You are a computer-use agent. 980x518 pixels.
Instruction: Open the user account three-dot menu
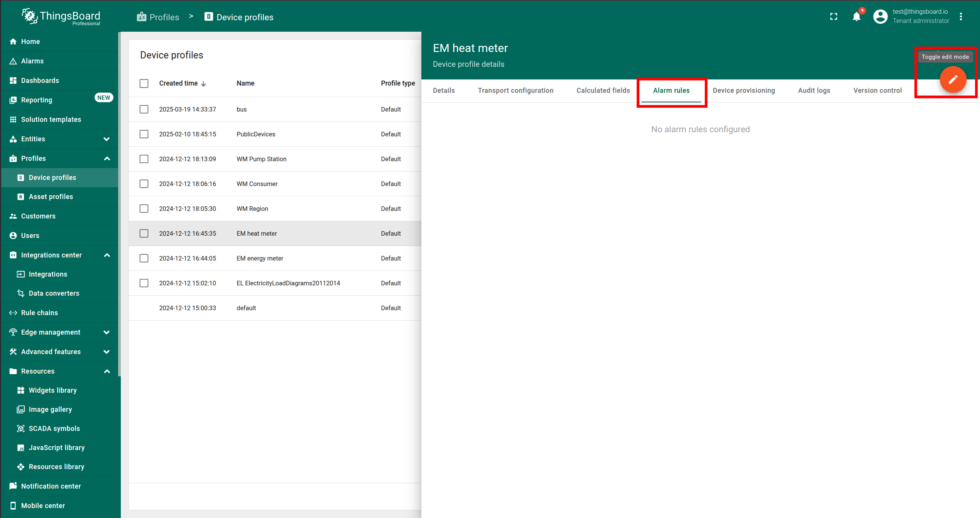point(960,17)
